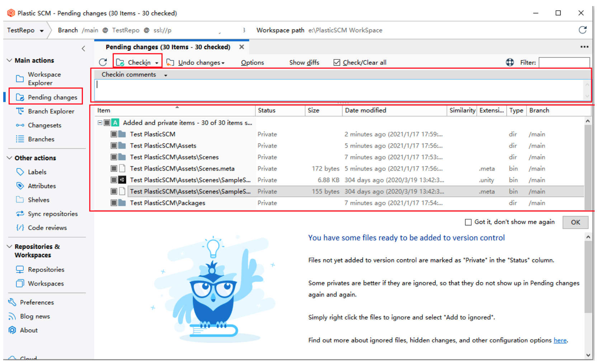This screenshot has height=364, width=599.
Task: Sort by Date modified column header
Action: point(395,110)
